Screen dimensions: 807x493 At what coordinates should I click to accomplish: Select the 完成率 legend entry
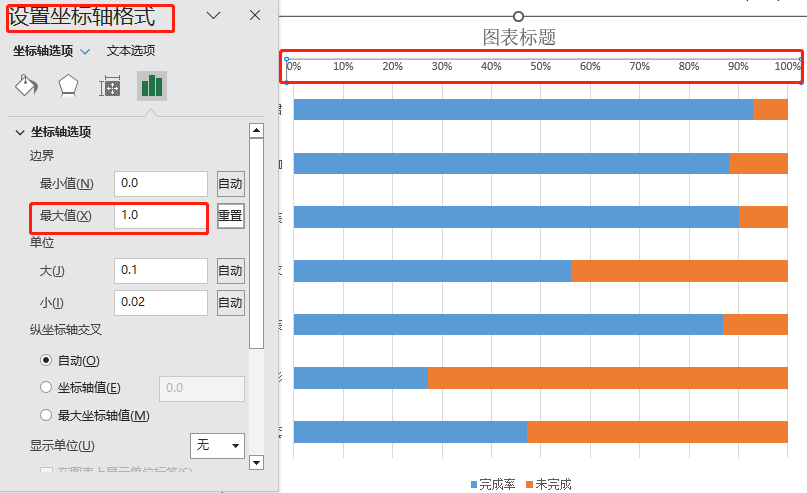tap(493, 484)
